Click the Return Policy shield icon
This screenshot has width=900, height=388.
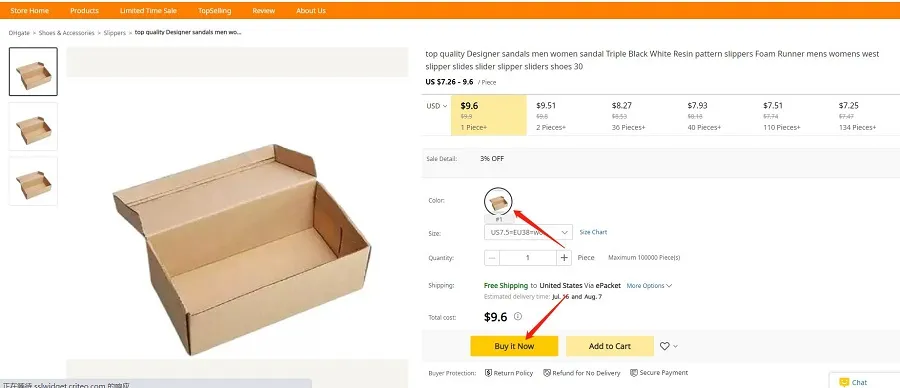(488, 373)
